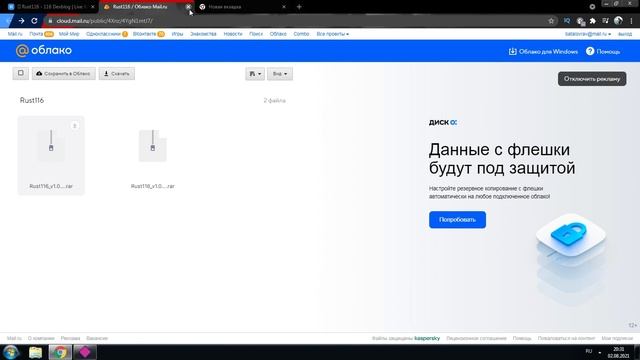This screenshot has height=360, width=640.
Task: Click Попробовать button in the ad
Action: (457, 220)
